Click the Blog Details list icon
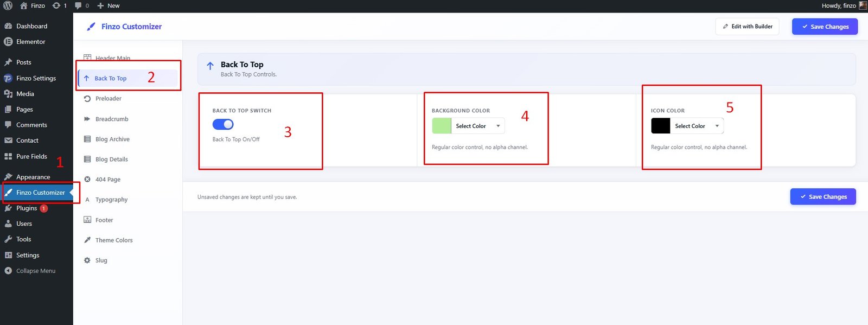Screen dimensions: 868x325 [87, 159]
